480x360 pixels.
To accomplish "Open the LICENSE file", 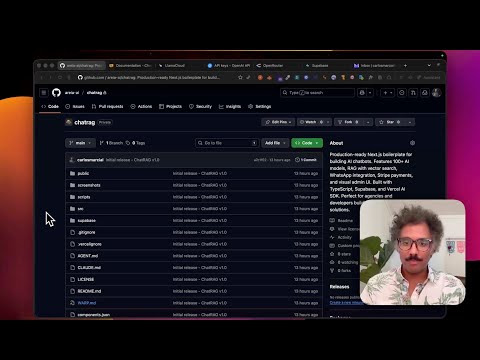I will (x=86, y=279).
